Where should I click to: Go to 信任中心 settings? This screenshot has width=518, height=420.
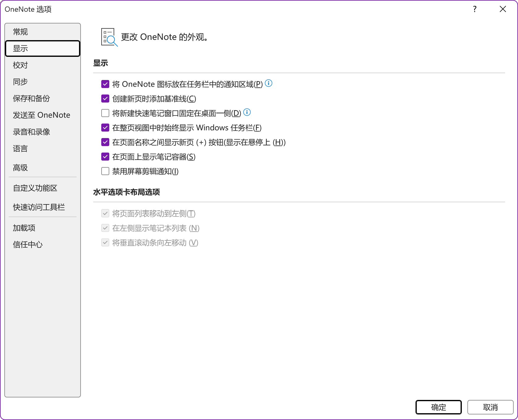point(43,245)
